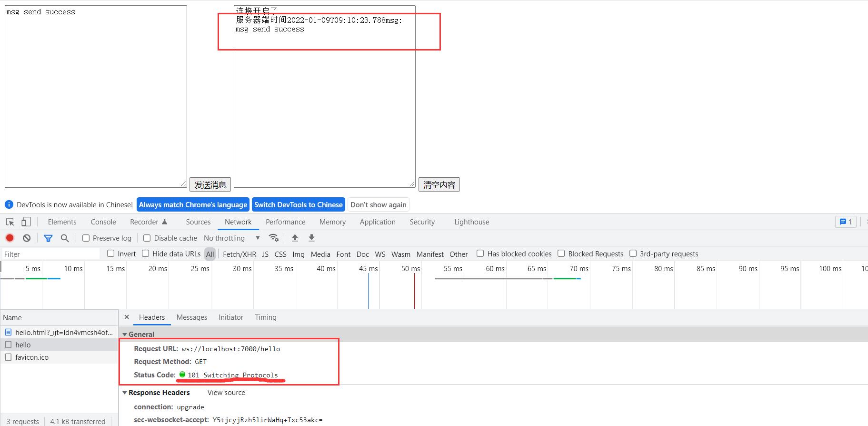Open the Security tab

pyautogui.click(x=422, y=222)
